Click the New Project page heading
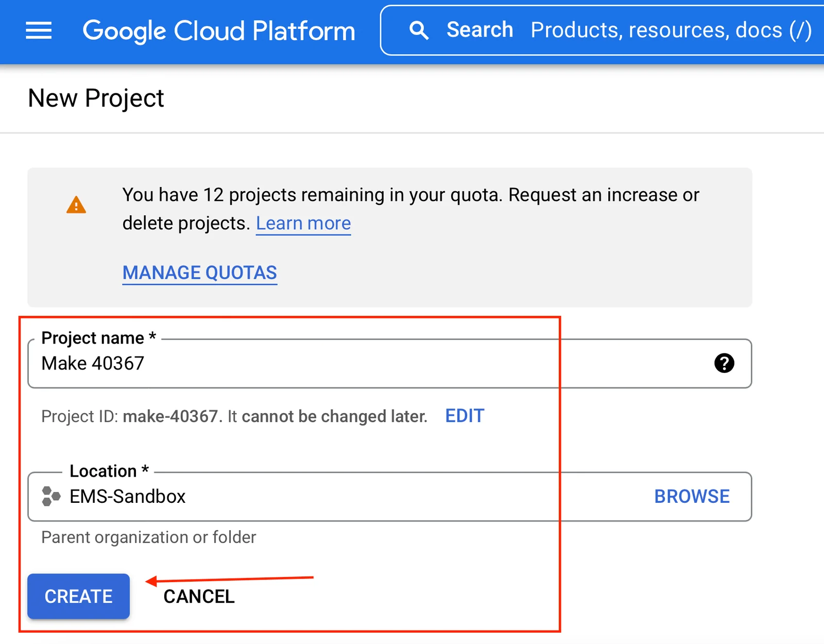The width and height of the screenshot is (824, 644). (x=96, y=98)
